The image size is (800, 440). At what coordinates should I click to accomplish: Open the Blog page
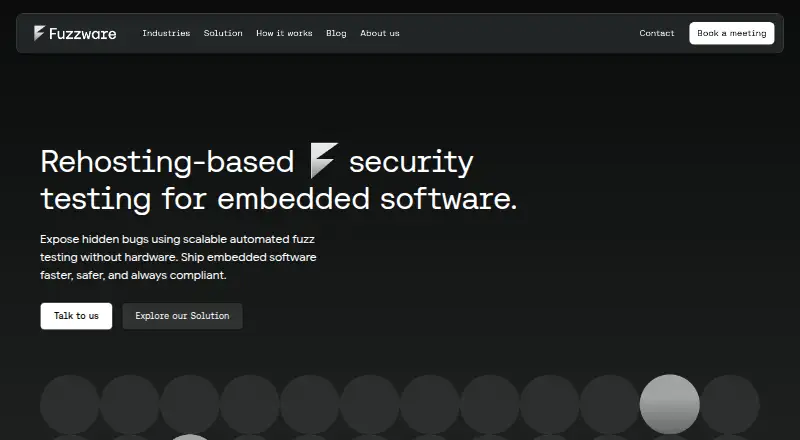click(x=336, y=33)
